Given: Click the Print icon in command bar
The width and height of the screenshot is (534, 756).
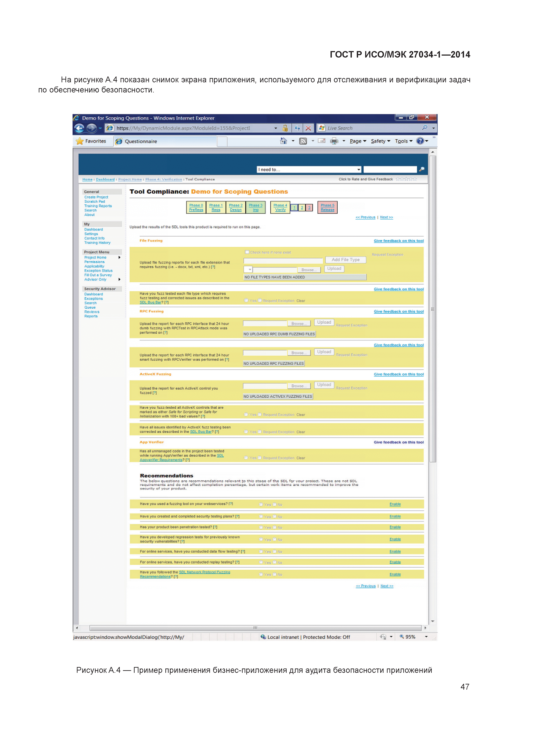Looking at the screenshot, I should pyautogui.click(x=334, y=141).
